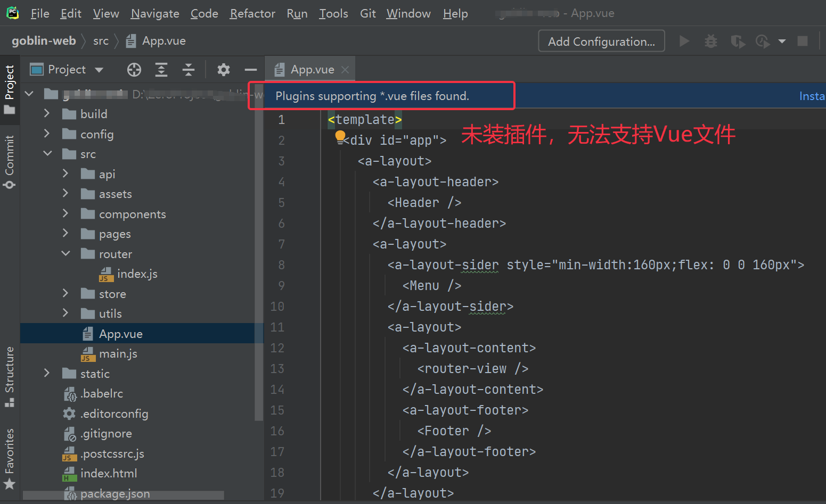Open the Git menu

coord(368,13)
